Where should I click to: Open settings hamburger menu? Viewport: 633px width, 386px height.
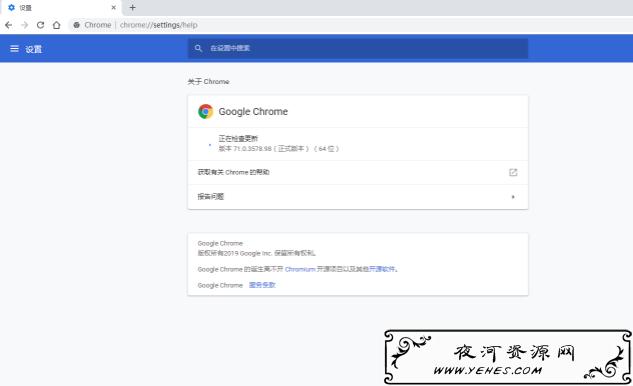pos(14,49)
